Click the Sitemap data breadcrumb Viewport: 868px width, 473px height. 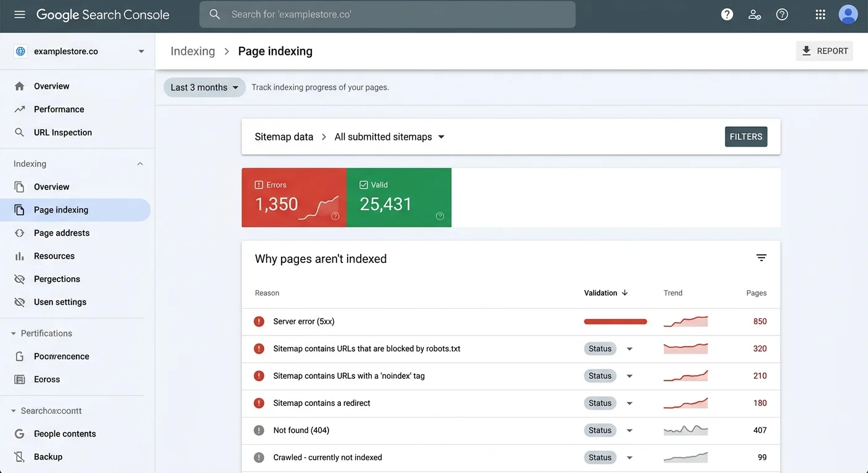pos(284,137)
